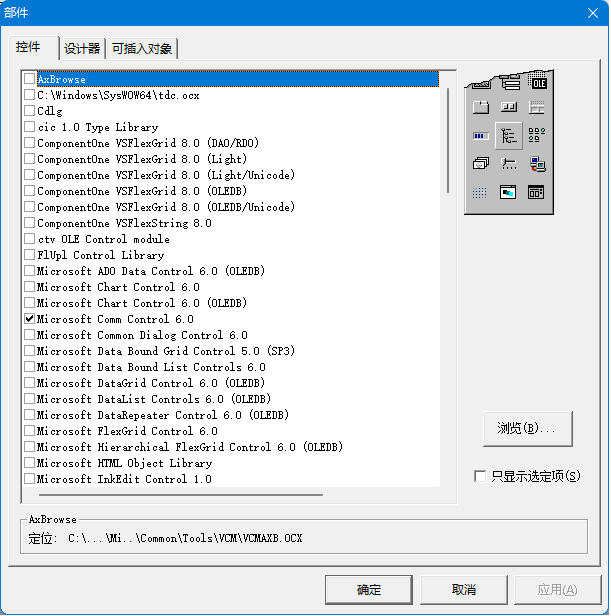Select 'Microsoft Chart Control 6.0' row text
This screenshot has height=616, width=611.
(118, 287)
